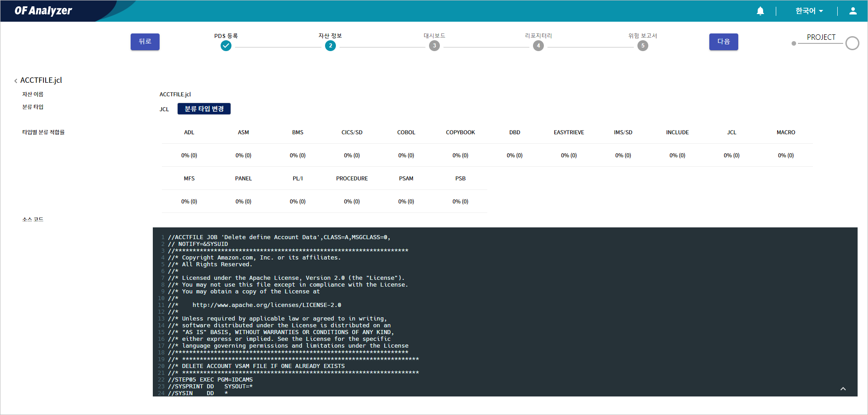868x415 pixels.
Task: Select the JCL column header
Action: click(x=731, y=132)
